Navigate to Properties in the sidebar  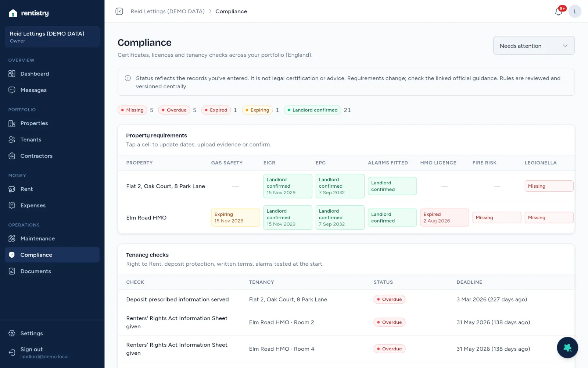[x=52, y=123]
